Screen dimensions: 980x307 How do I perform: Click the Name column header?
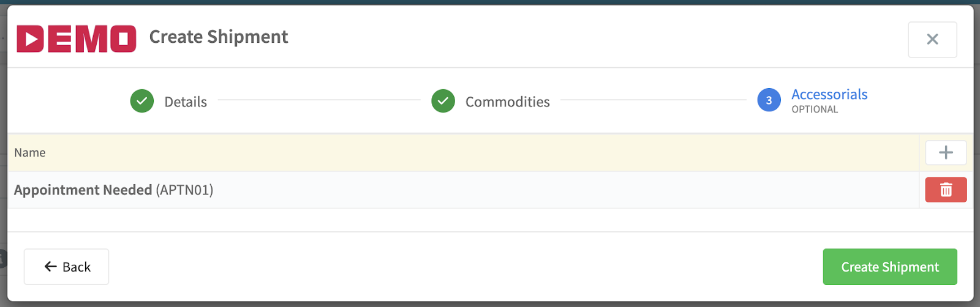coord(30,152)
